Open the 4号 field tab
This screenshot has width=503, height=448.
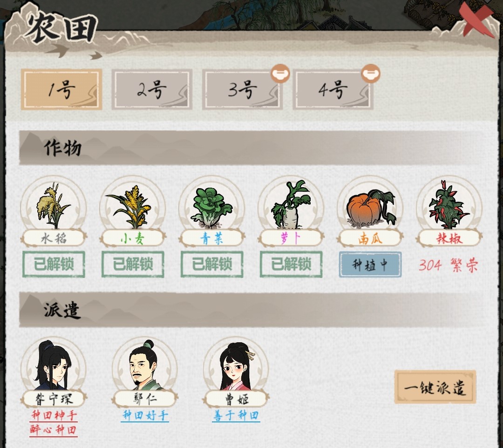click(x=333, y=89)
